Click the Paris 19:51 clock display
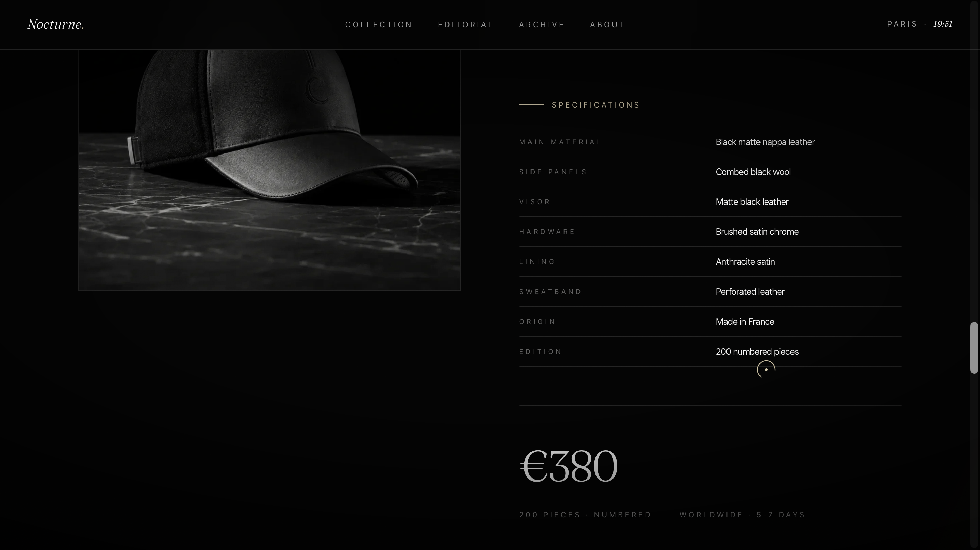Image resolution: width=980 pixels, height=550 pixels. click(x=920, y=24)
